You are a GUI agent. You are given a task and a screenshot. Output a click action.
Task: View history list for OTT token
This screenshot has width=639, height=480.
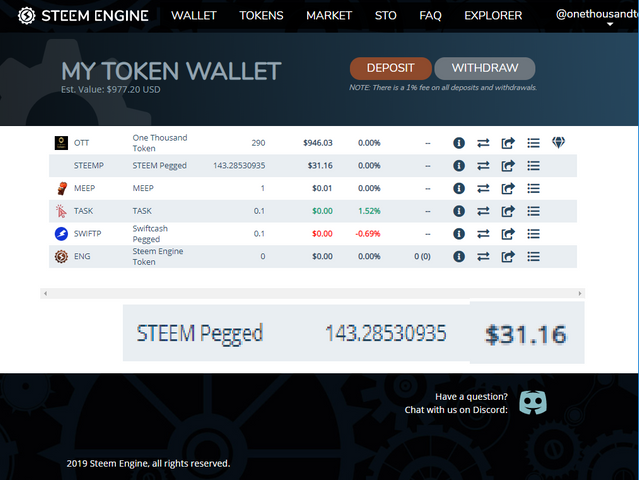click(533, 143)
